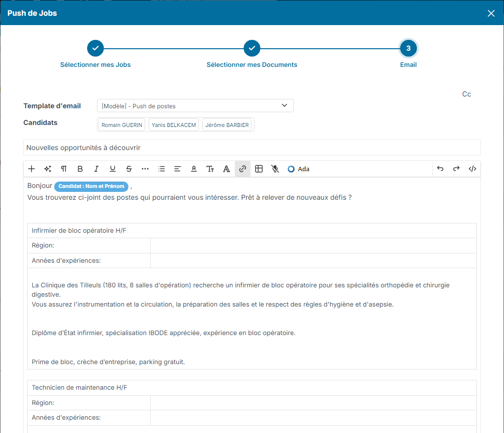This screenshot has width=504, height=433.
Task: Click the Cc link
Action: [x=467, y=94]
